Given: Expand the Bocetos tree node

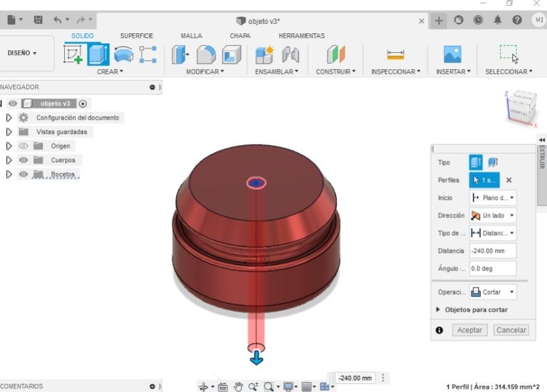Looking at the screenshot, I should click(9, 174).
